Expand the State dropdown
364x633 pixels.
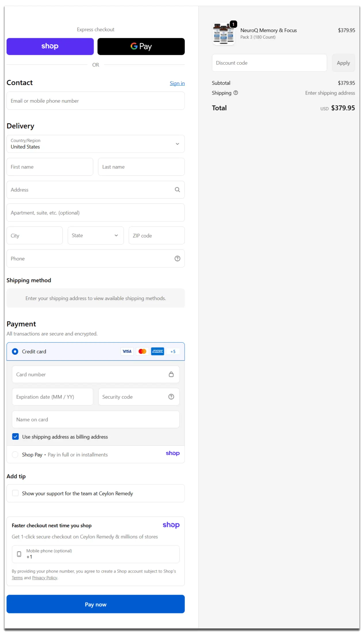pos(95,235)
